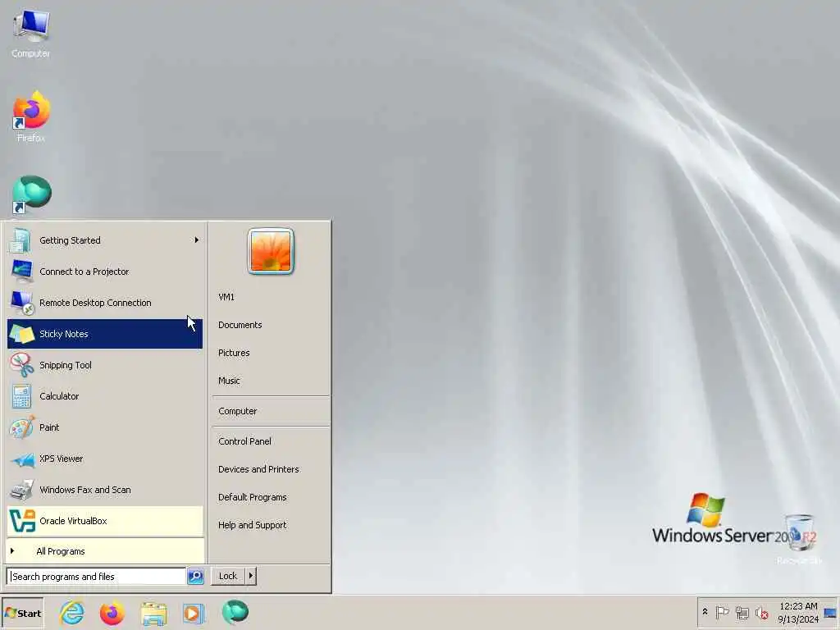The height and width of the screenshot is (630, 840).
Task: Open Help and Support
Action: [253, 525]
